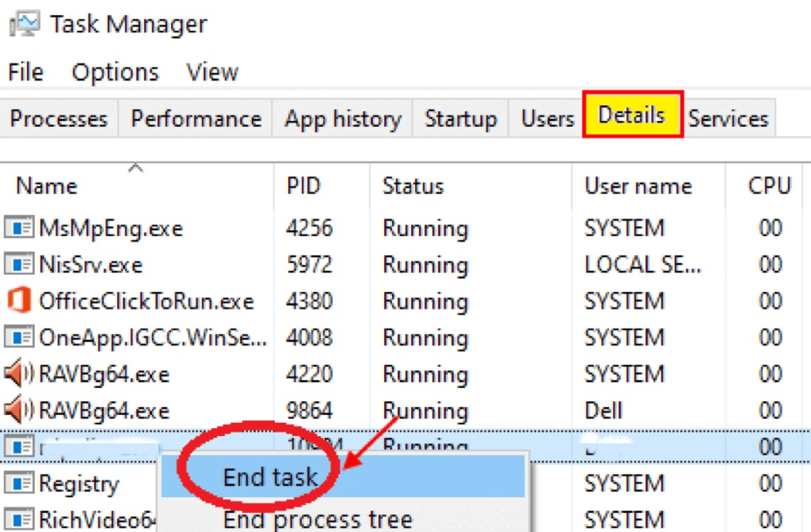Click PID value 4256

click(x=310, y=228)
